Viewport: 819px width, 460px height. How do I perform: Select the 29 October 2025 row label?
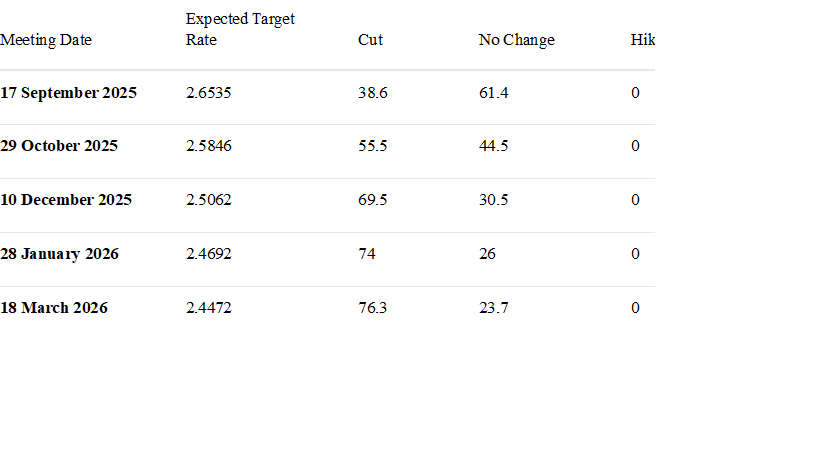(x=59, y=146)
